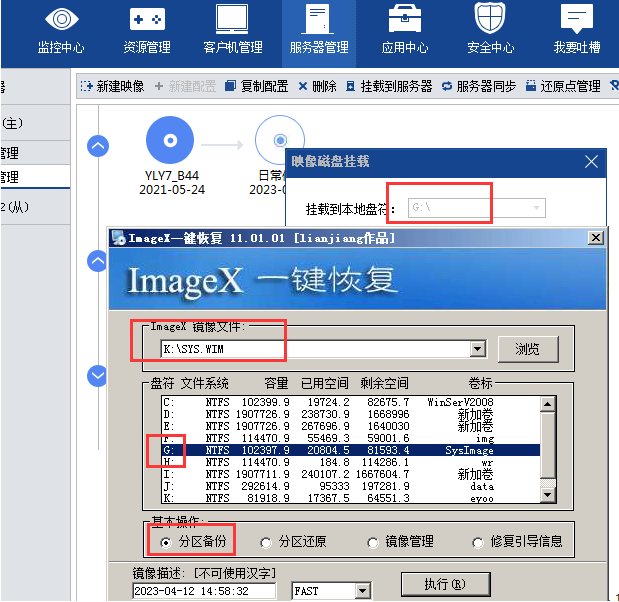Expand the third row blue down chevron
Screen dimensions: 619x602
pyautogui.click(x=97, y=376)
